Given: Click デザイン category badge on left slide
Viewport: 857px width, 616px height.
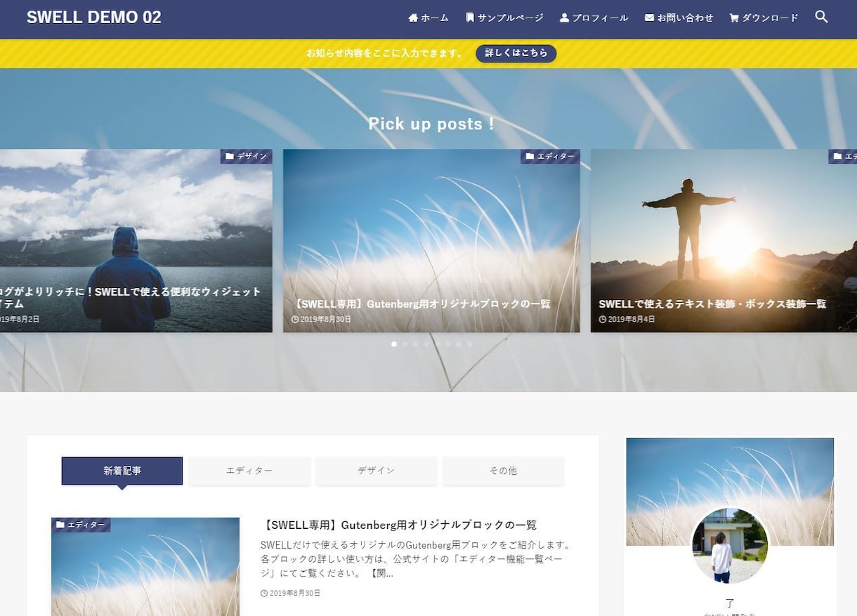Looking at the screenshot, I should click(246, 156).
